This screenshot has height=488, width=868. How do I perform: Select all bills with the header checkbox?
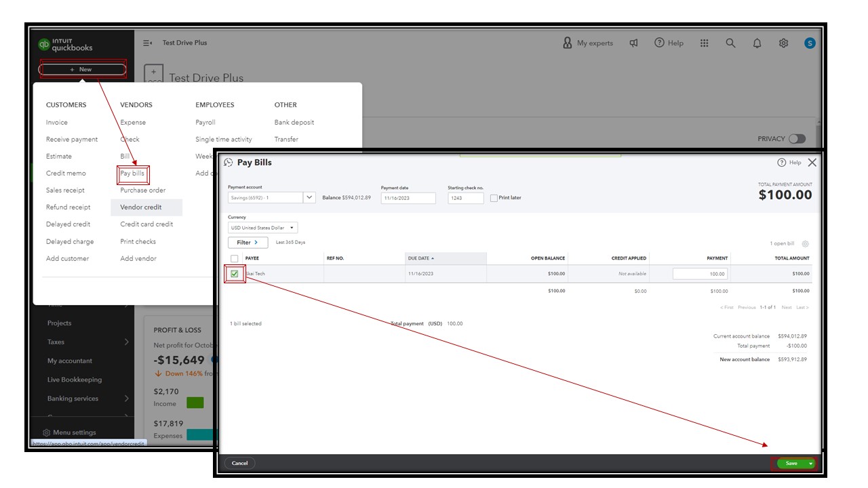coord(235,258)
